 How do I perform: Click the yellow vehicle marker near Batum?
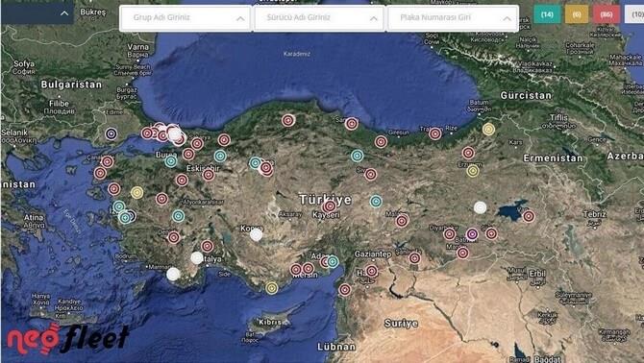tap(488, 130)
